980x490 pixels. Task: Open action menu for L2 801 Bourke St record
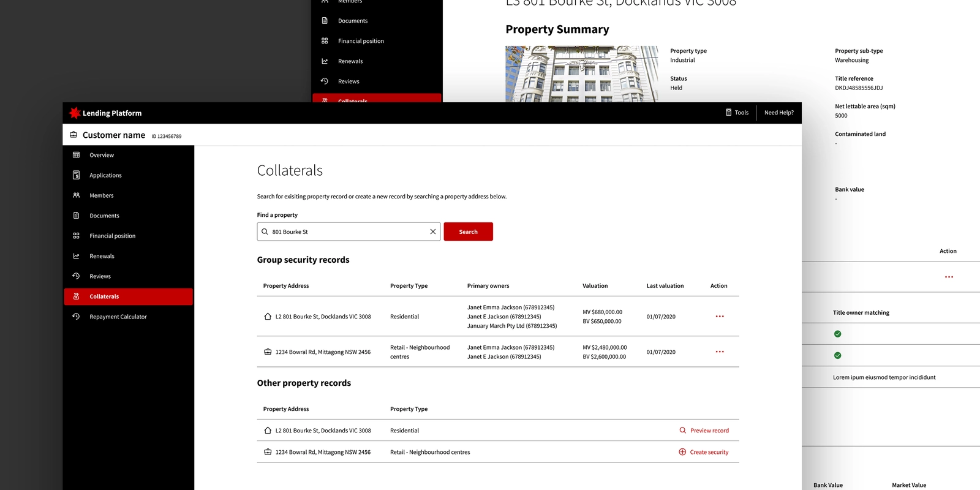pos(720,317)
